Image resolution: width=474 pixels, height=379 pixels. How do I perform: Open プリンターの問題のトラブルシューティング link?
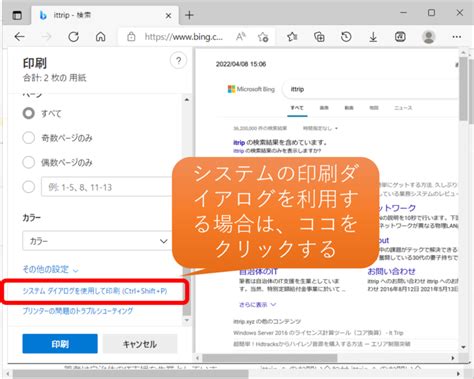click(78, 311)
